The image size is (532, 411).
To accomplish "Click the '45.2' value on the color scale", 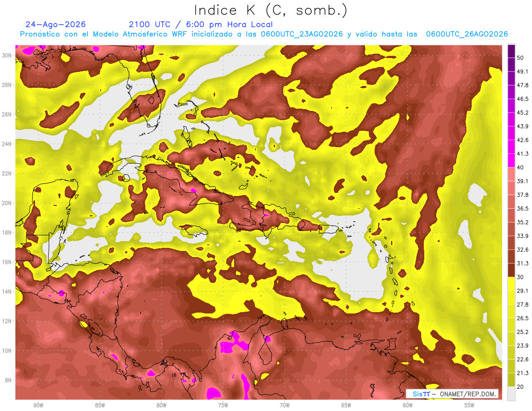I will coord(523,113).
